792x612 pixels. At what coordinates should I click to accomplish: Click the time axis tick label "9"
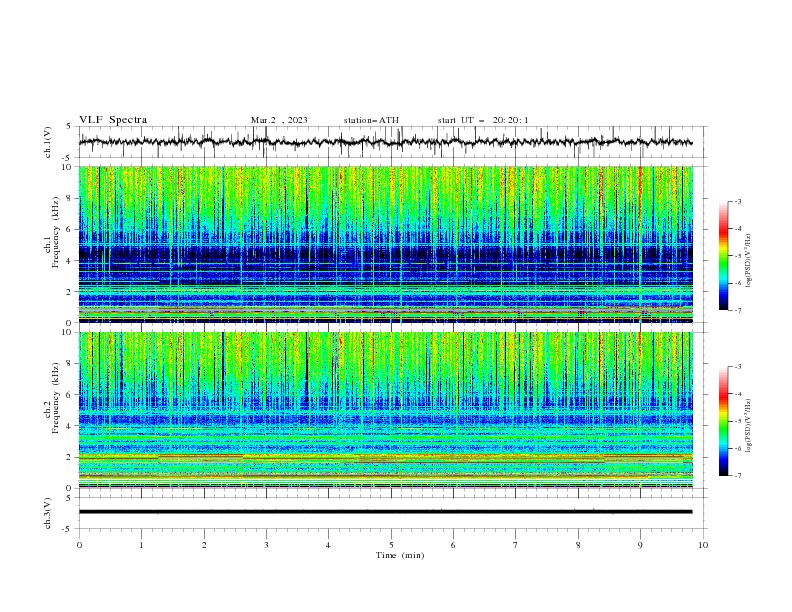[640, 545]
